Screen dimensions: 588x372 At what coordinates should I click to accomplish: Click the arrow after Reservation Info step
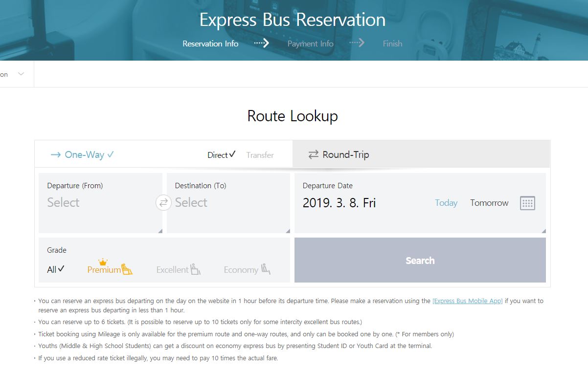tap(262, 44)
